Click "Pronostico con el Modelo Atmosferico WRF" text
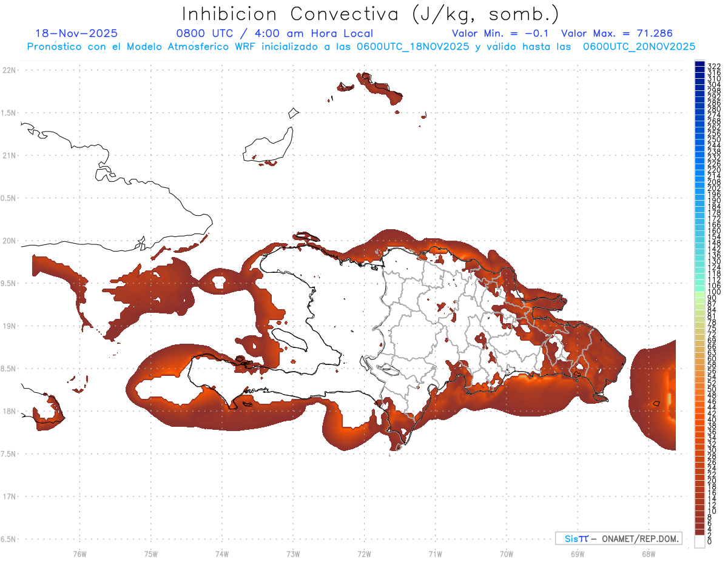The height and width of the screenshot is (562, 728). pos(143,47)
